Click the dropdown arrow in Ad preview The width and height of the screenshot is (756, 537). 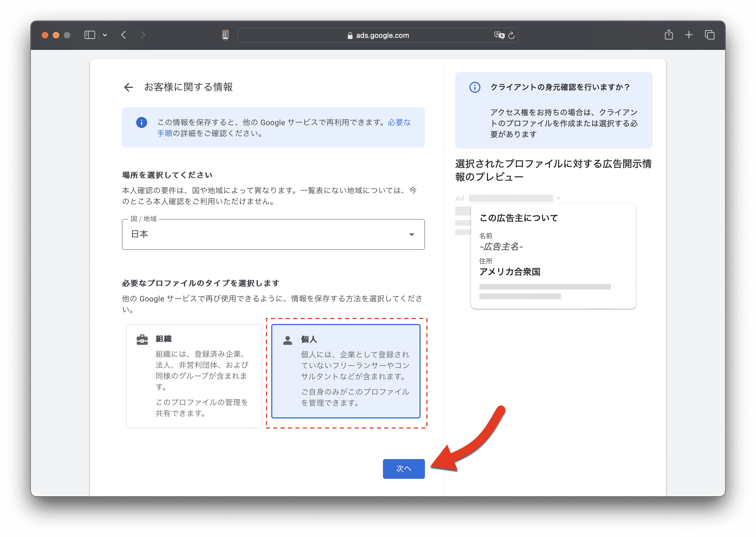point(558,198)
